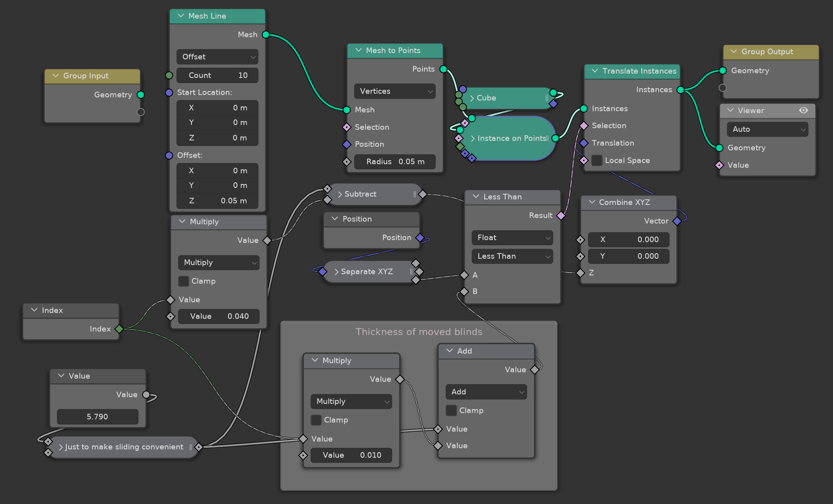Collapse the Viewer node
Screen dimensions: 833x504
[731, 110]
